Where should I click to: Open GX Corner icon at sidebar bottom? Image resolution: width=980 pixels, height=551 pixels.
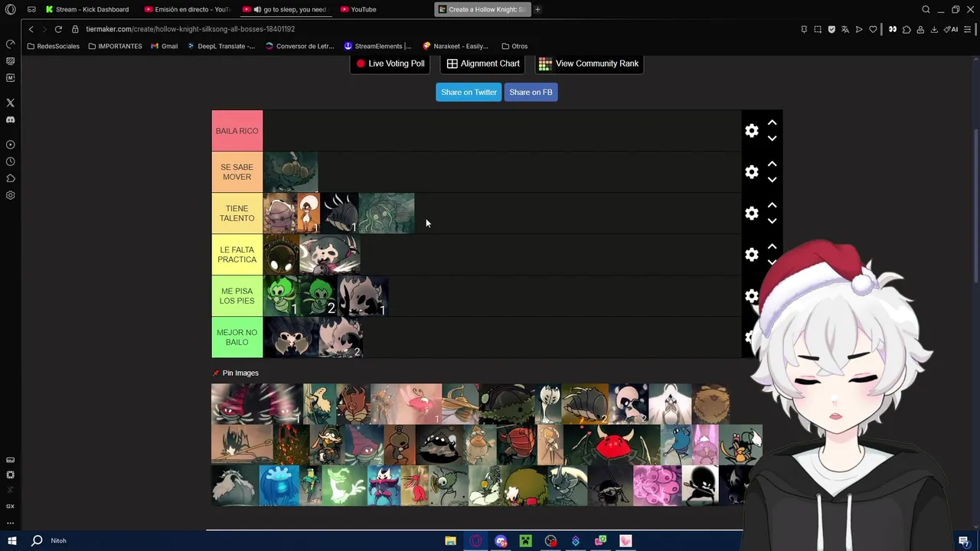[11, 506]
